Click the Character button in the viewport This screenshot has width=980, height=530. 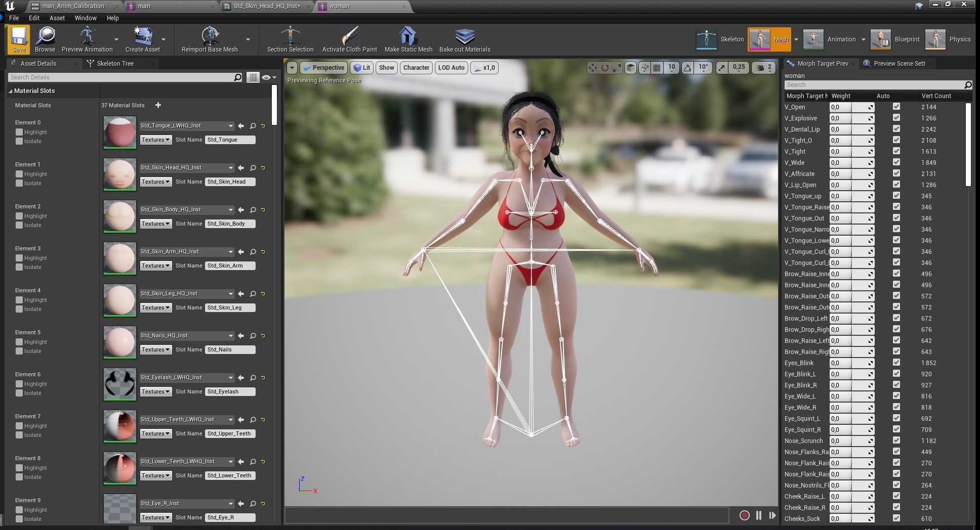point(416,68)
